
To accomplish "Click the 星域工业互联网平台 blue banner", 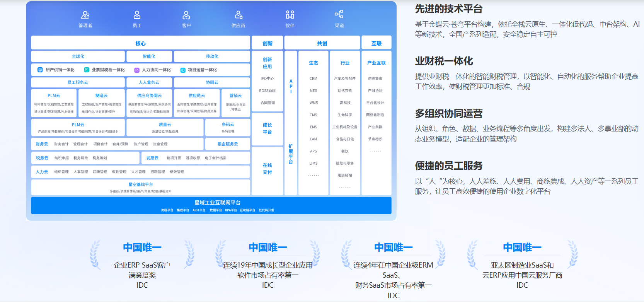I will 211,205.
